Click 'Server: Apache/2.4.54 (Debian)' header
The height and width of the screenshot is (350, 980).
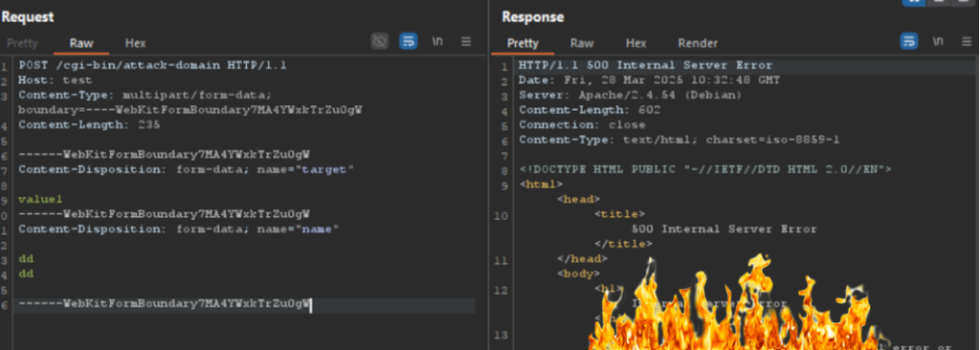click(630, 95)
